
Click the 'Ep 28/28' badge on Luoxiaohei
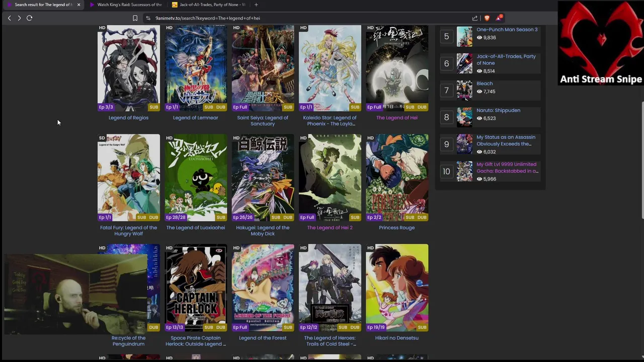pos(176,217)
